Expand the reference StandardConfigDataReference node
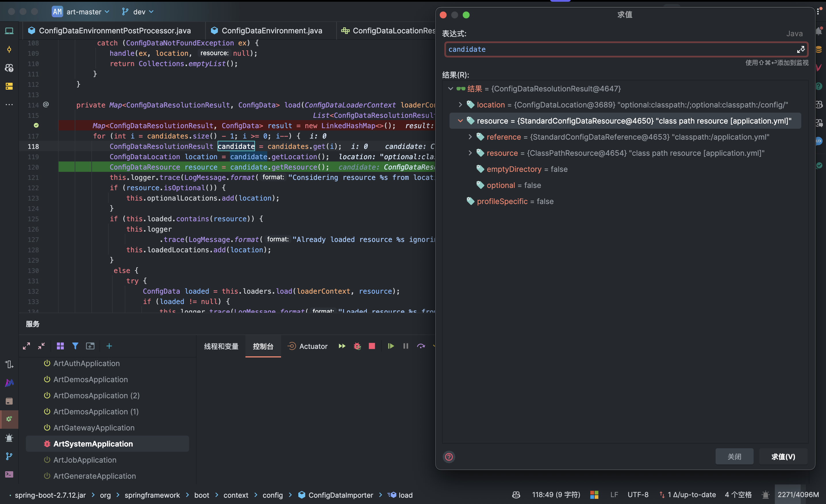Screen dimensions: 826x504 coord(470,137)
